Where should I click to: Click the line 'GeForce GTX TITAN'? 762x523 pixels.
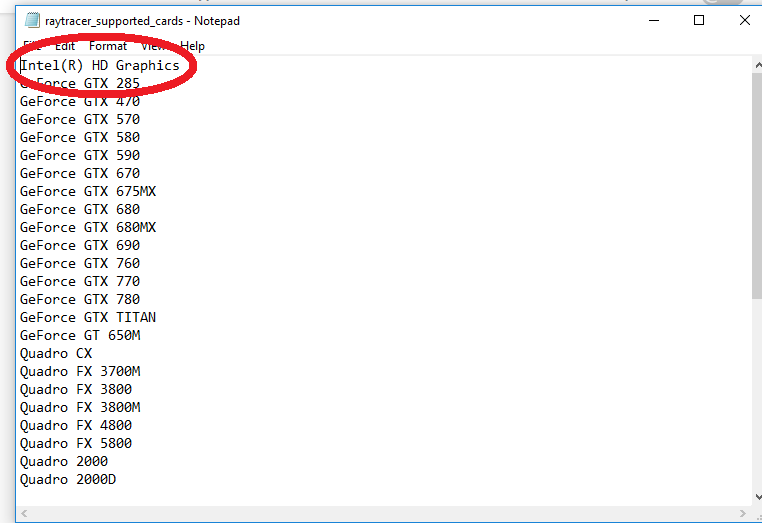88,317
